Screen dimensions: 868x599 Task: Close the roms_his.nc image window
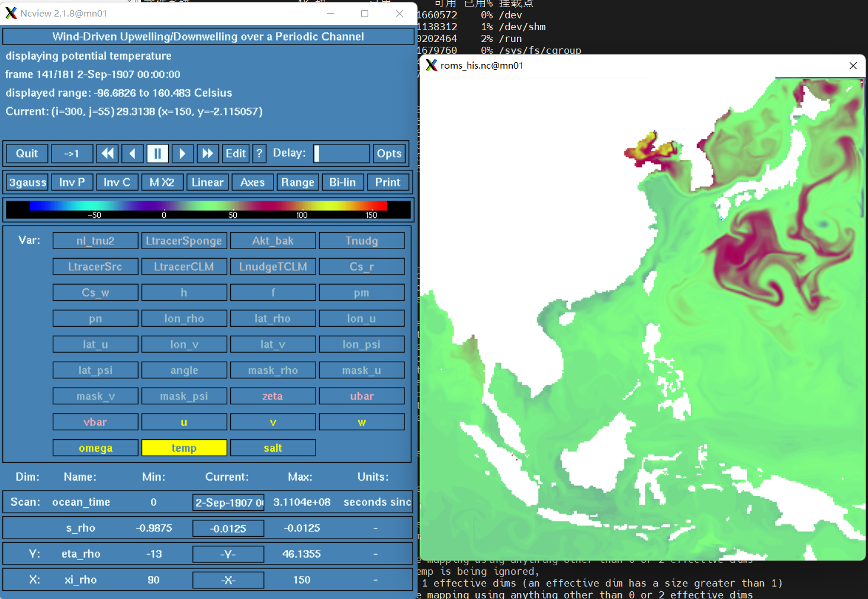point(853,66)
